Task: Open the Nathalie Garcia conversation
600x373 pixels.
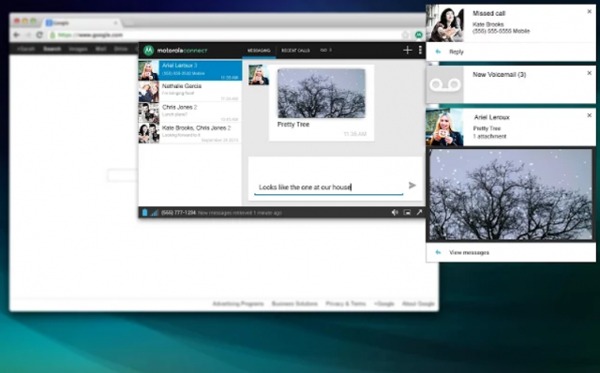Action: [190, 91]
